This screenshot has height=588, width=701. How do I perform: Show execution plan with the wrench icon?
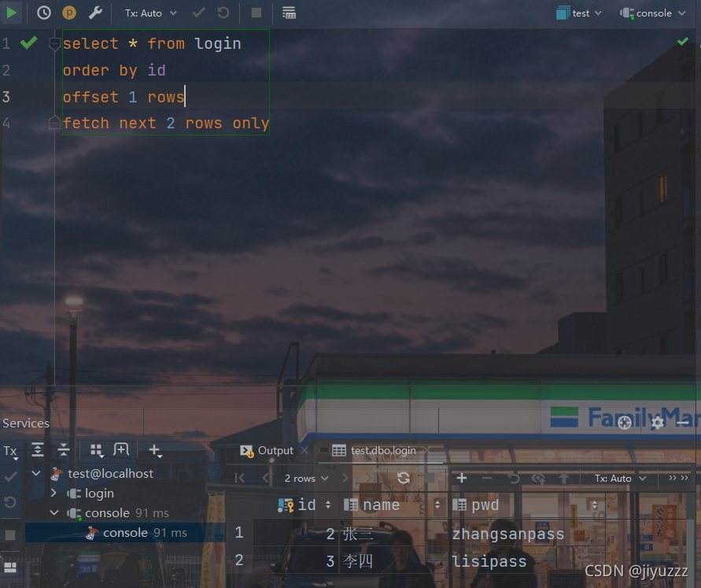pyautogui.click(x=94, y=13)
